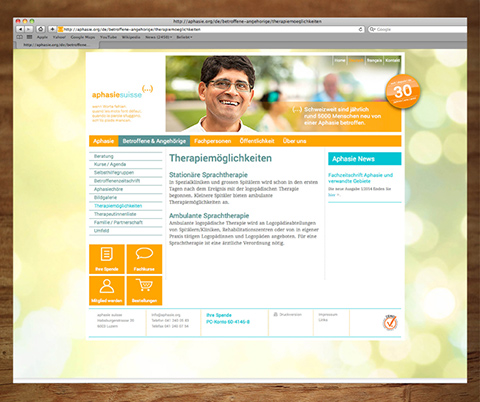Select Familie / Partnerschaft in sidebar

[x=126, y=222]
